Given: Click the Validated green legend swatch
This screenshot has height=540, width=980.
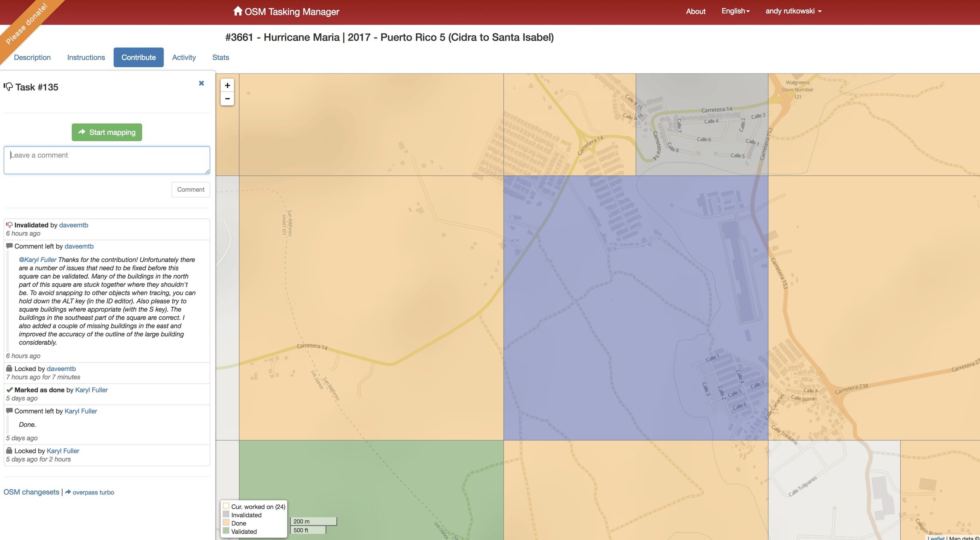Looking at the screenshot, I should [226, 531].
